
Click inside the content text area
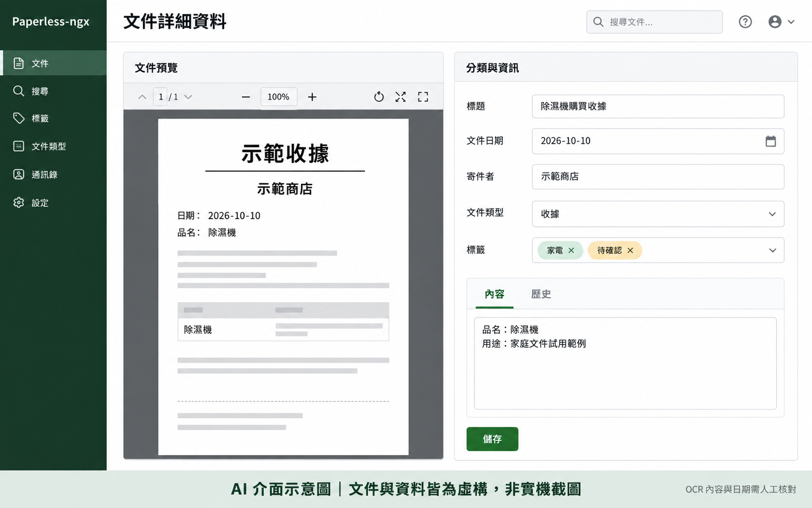pyautogui.click(x=625, y=364)
